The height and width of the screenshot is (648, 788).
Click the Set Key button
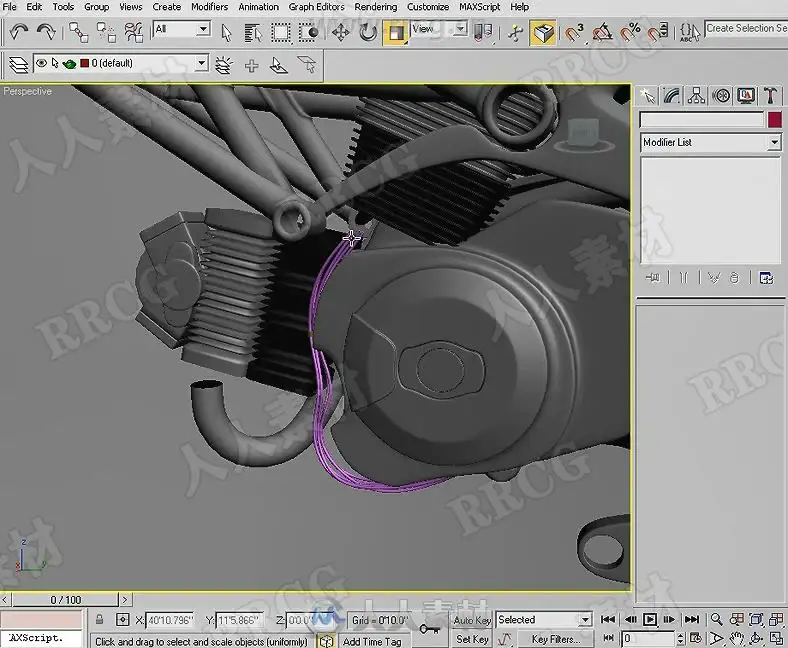click(471, 639)
